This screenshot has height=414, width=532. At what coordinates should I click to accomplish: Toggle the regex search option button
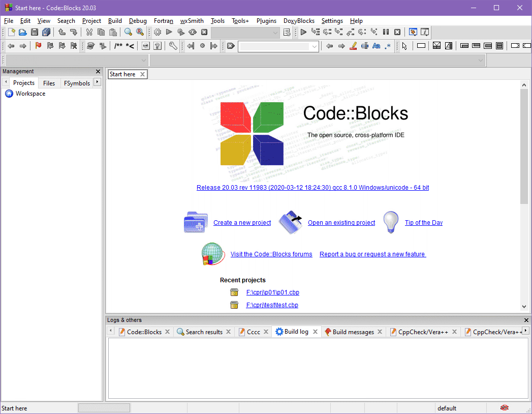click(388, 46)
